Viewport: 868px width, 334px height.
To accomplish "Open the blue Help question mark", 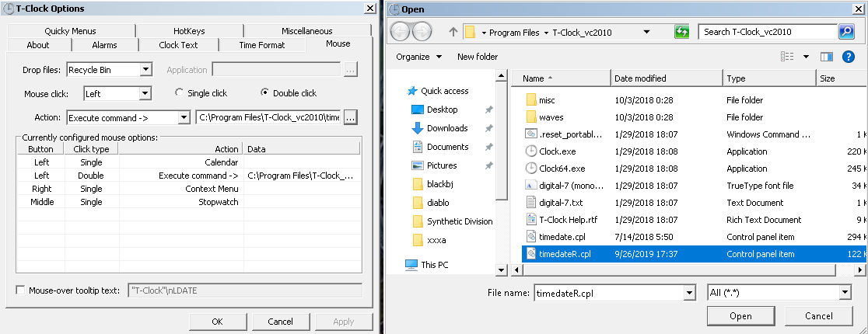I will click(848, 57).
